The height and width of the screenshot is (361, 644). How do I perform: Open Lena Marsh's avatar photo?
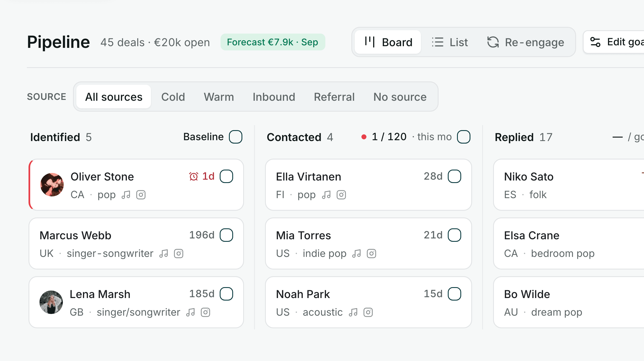(x=51, y=302)
